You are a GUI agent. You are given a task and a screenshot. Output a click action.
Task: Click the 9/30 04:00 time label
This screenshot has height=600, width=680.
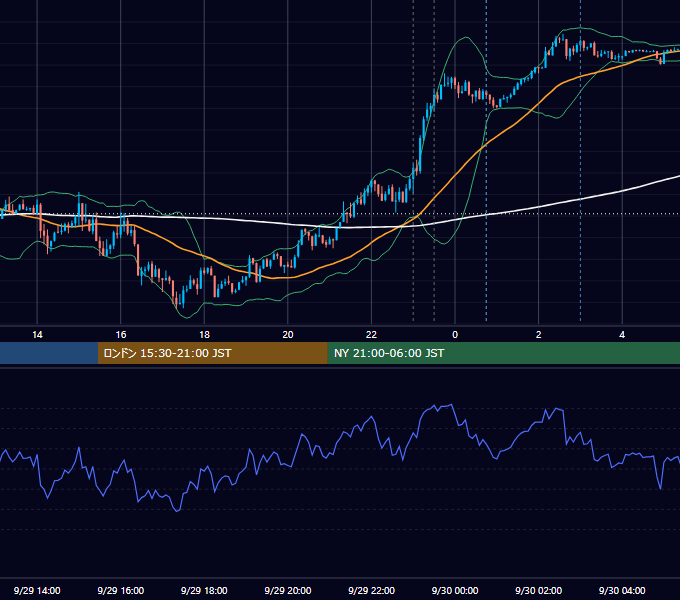[622, 590]
